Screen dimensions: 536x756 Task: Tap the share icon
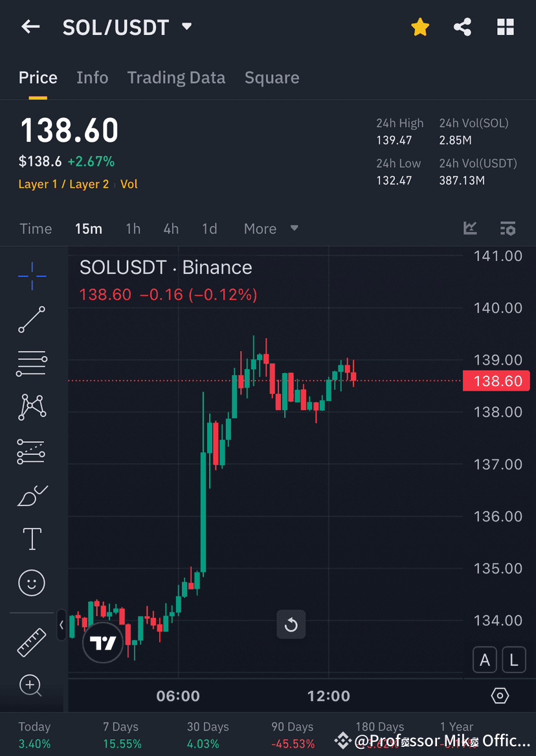click(x=462, y=27)
